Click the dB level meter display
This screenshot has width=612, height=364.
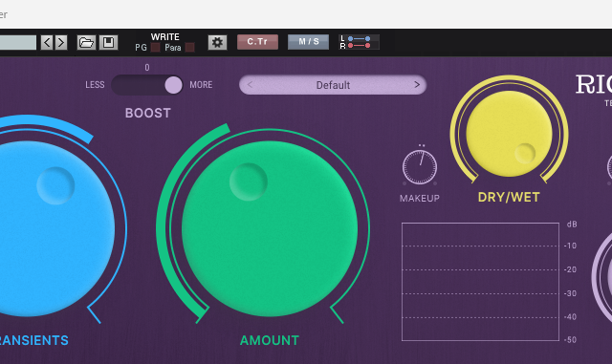coord(480,282)
